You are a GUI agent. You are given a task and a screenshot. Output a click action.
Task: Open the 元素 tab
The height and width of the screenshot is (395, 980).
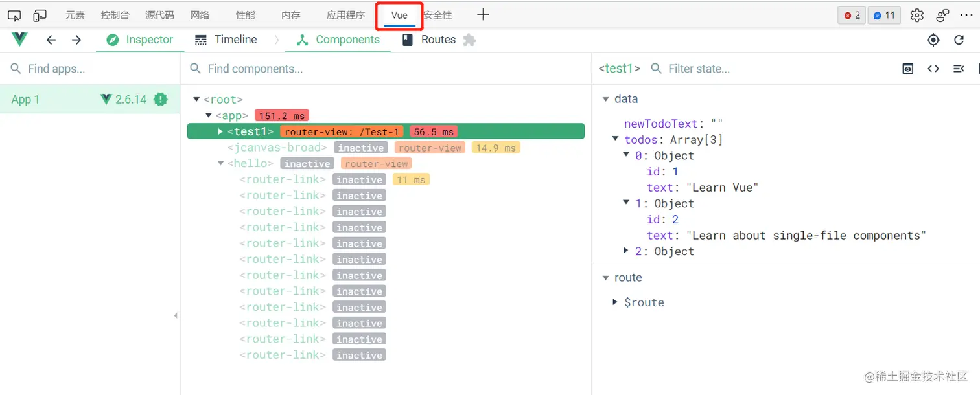pyautogui.click(x=75, y=16)
